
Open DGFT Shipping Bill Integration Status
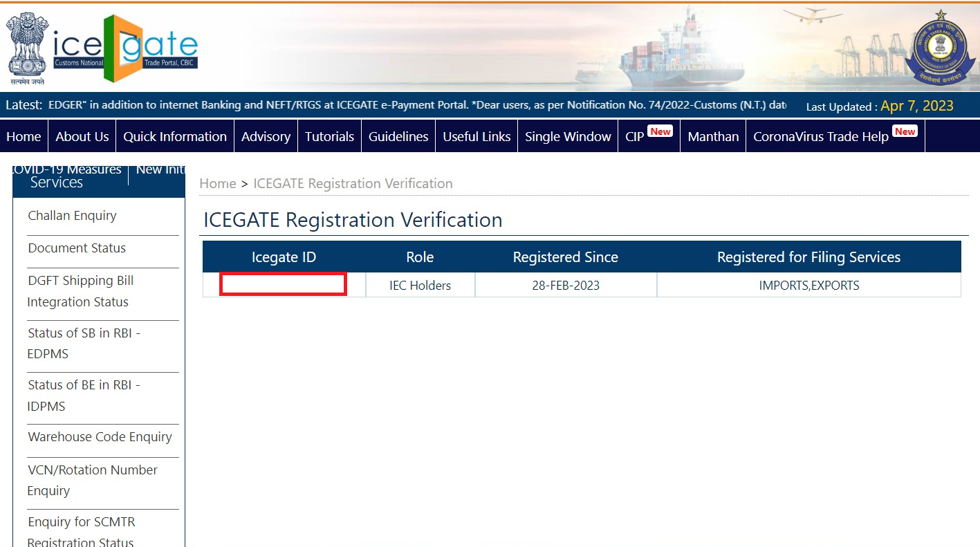(x=80, y=291)
